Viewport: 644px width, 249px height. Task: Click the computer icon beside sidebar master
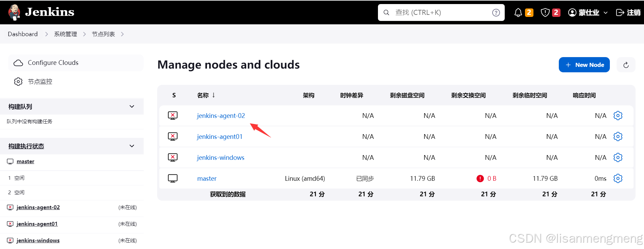(x=10, y=161)
